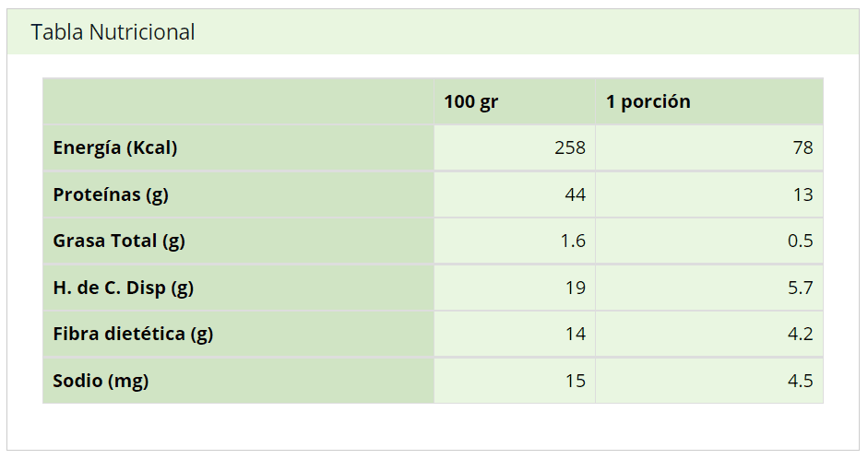The width and height of the screenshot is (868, 459).
Task: Click the 5.7 carbohydrate per portion value
Action: 801,288
